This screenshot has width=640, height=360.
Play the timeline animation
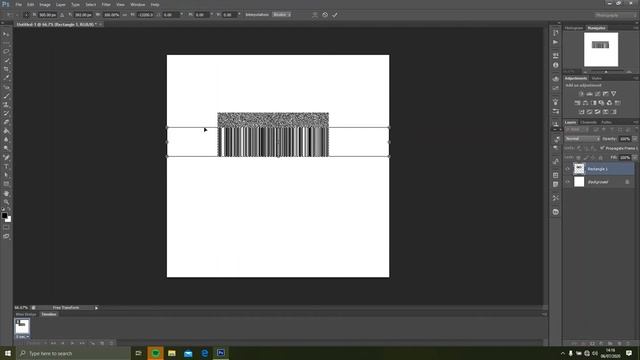click(72, 343)
